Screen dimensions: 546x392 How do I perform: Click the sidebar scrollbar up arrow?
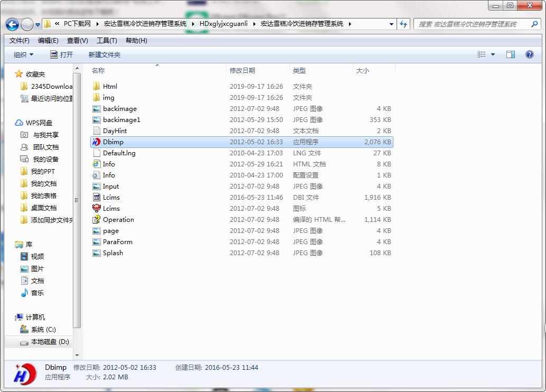(77, 68)
